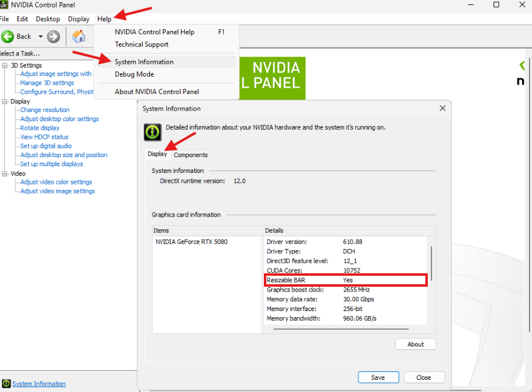Click the green Back arrow icon

pyautogui.click(x=7, y=37)
